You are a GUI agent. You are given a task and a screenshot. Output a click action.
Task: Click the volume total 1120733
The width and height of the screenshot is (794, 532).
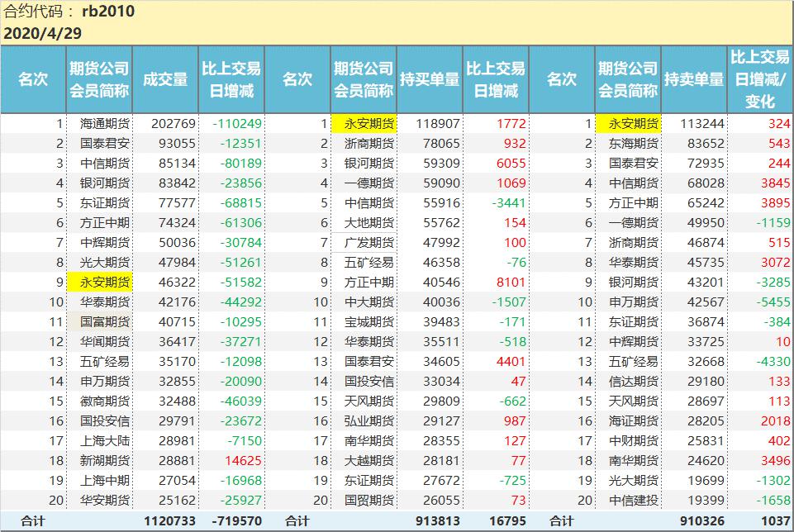click(170, 521)
